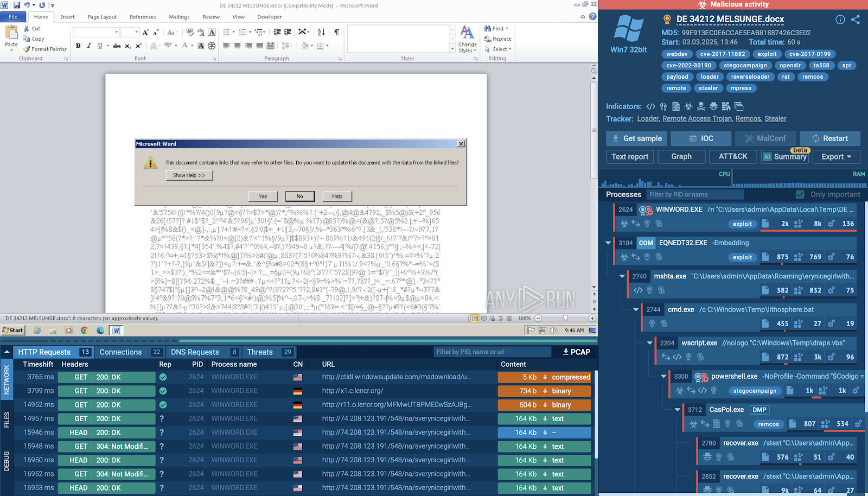This screenshot has height=496, width=868.
Task: Open the File tab in Word
Action: pos(13,17)
